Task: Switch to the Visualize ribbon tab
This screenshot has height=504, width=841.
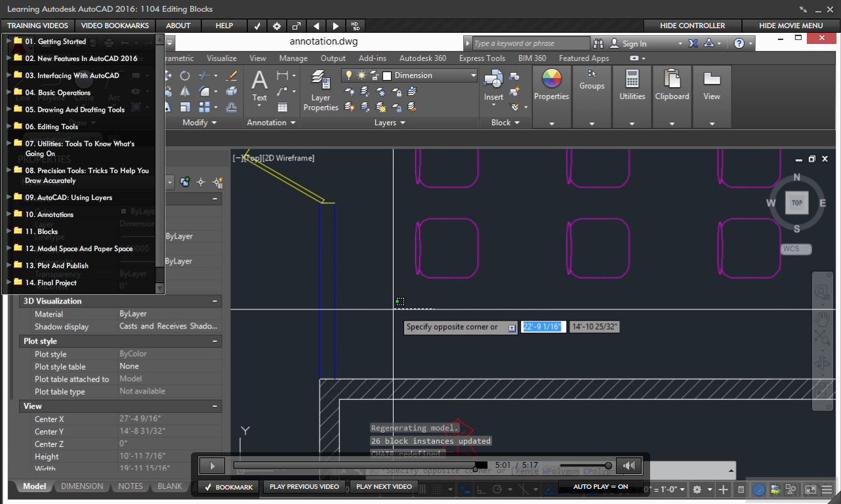Action: pos(221,58)
